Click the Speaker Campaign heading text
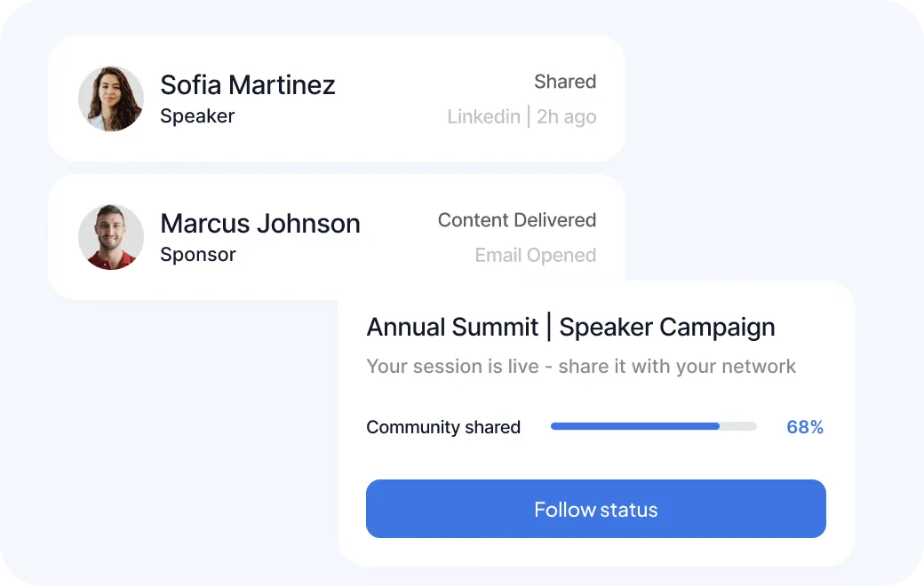The width and height of the screenshot is (924, 586). [667, 328]
